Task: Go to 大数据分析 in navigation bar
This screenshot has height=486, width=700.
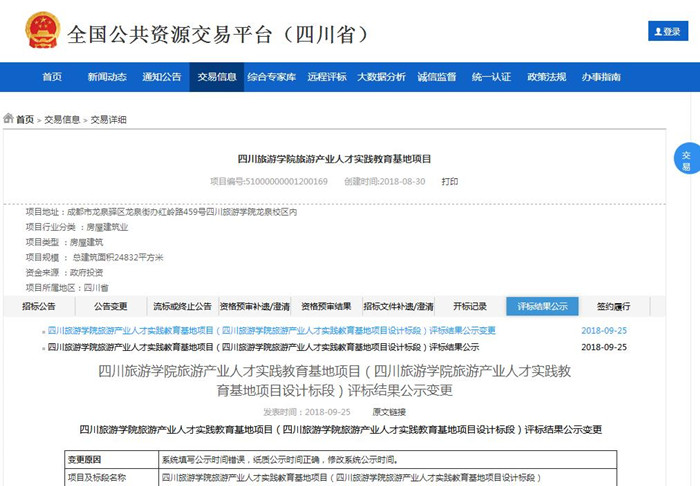Action: [x=381, y=77]
